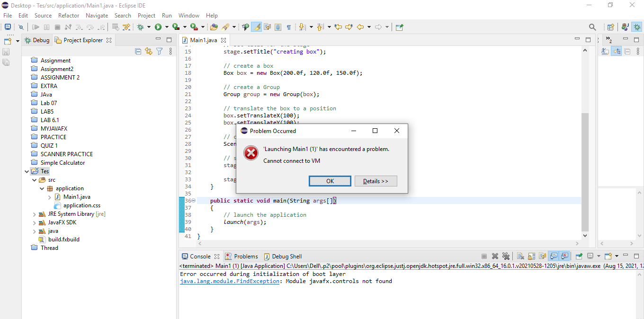Click the Open Type folder icon
Viewport: 644px width, 319px height.
coord(214,27)
